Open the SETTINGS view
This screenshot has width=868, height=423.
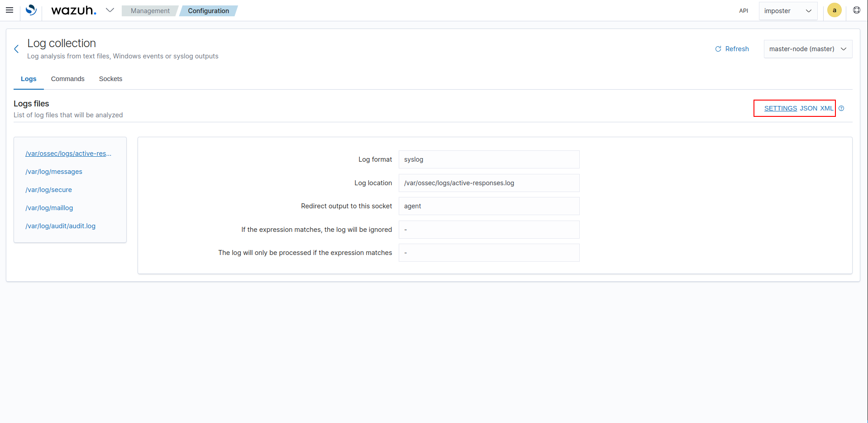tap(780, 108)
